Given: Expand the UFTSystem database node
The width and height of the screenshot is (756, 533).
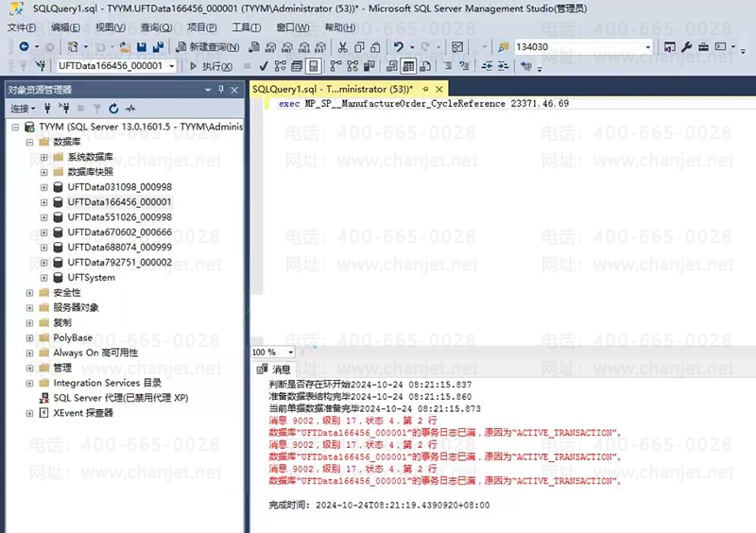Looking at the screenshot, I should pyautogui.click(x=43, y=278).
